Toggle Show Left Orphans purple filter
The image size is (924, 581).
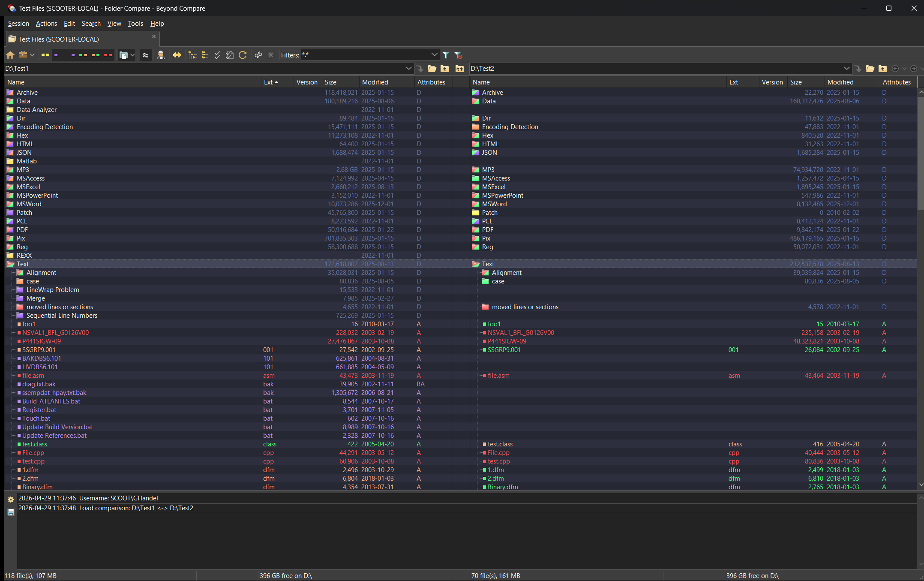click(x=56, y=55)
